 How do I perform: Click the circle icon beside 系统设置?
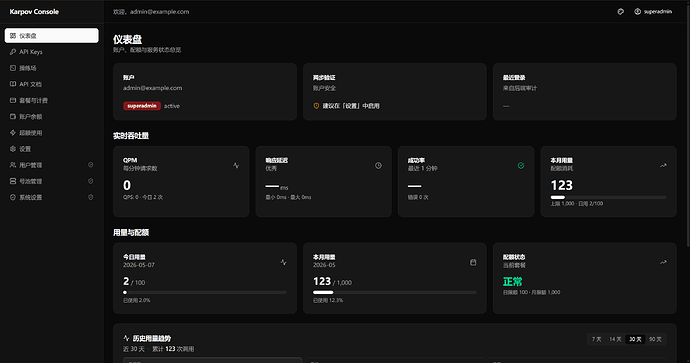(x=13, y=198)
